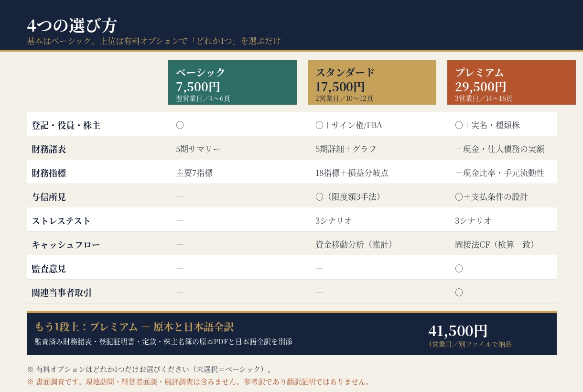The width and height of the screenshot is (583, 392).
Task: Click the row label "与信所見"
Action: click(49, 197)
